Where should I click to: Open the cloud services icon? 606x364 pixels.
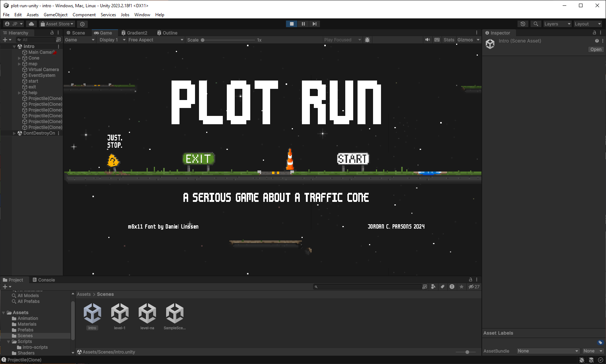31,24
